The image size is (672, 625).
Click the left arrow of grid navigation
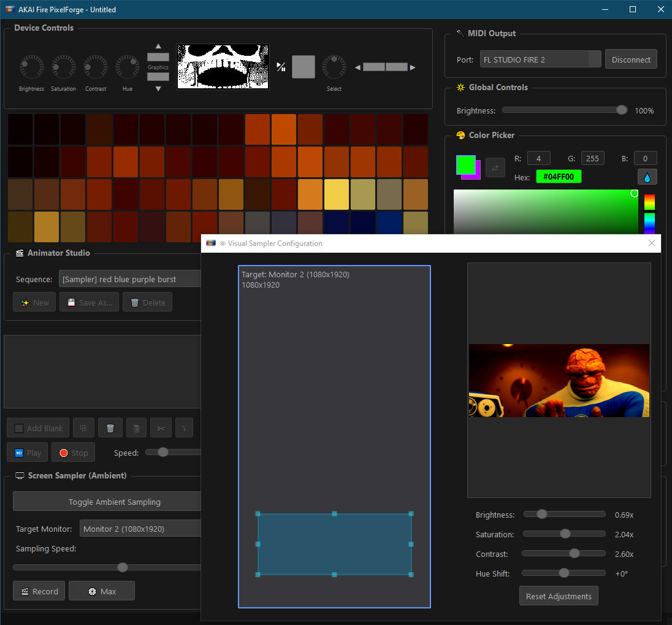(x=357, y=67)
